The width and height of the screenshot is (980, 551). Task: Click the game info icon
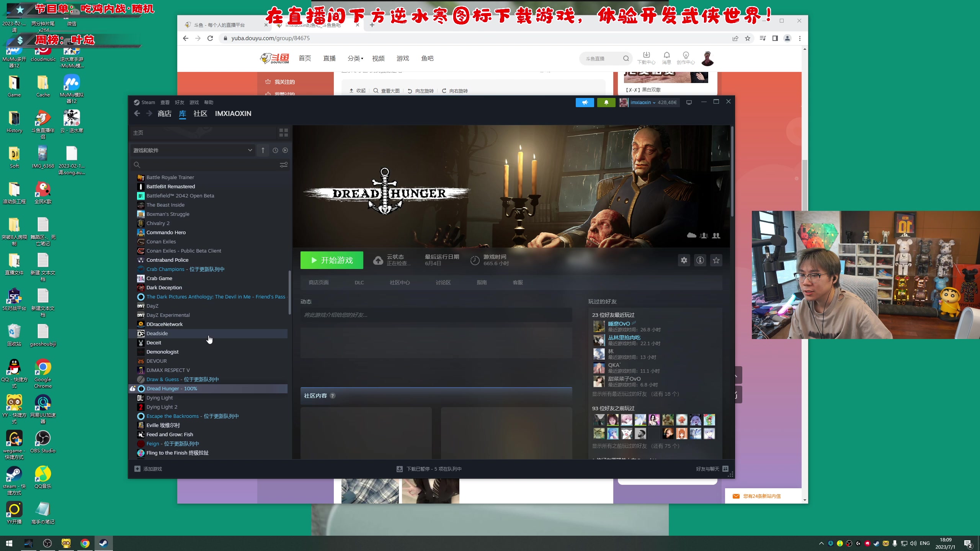(x=700, y=260)
